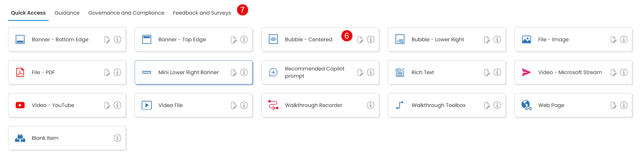
Task: Click the info icon for Banner - Bottom Edge
Action: pyautogui.click(x=117, y=39)
